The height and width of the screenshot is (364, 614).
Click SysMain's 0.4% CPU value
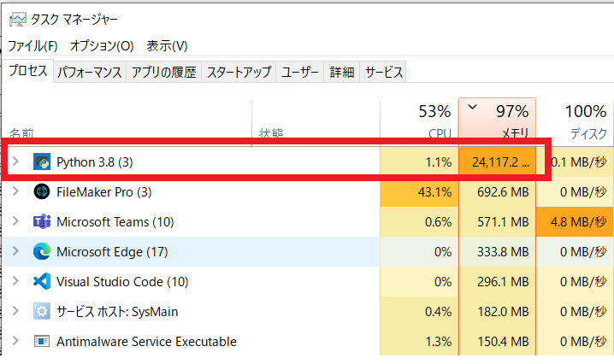(x=438, y=312)
